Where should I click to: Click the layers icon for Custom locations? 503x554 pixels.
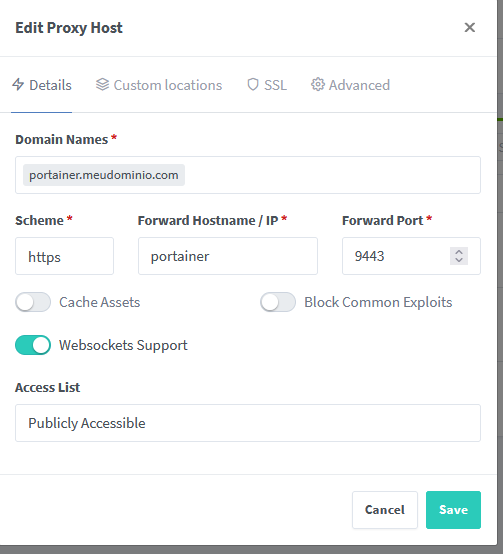(x=102, y=85)
